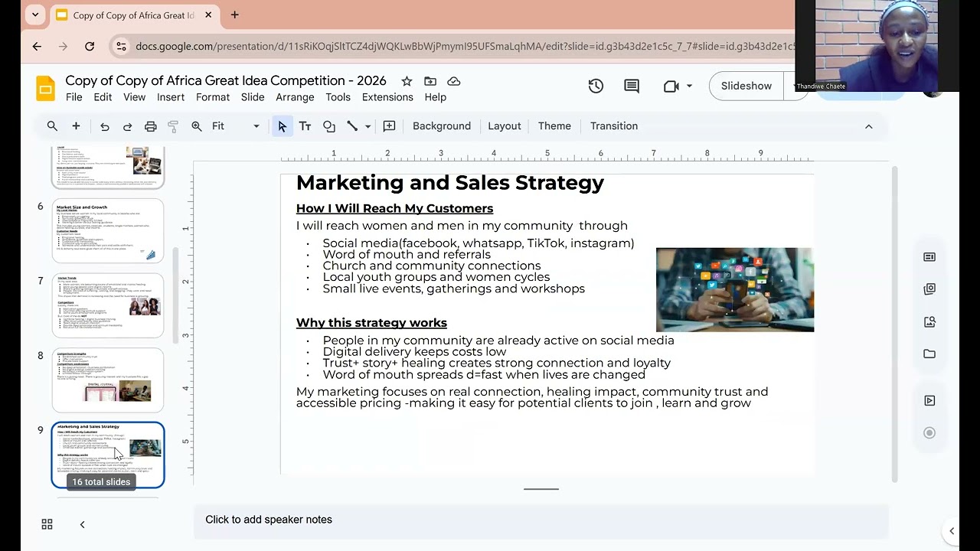The image size is (980, 551).
Task: Start the Slideshow
Action: (x=746, y=86)
